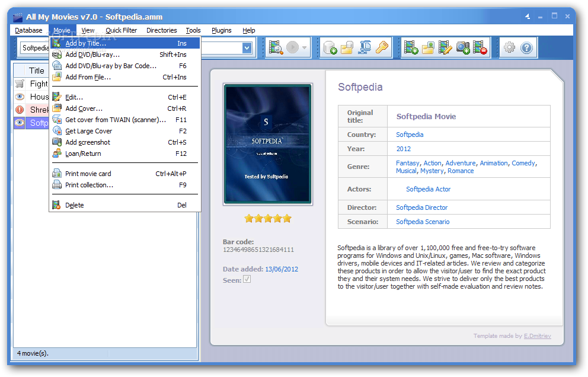This screenshot has width=588, height=377.
Task: Select Add DVD/Blu-ray by Bar Code
Action: [x=125, y=66]
